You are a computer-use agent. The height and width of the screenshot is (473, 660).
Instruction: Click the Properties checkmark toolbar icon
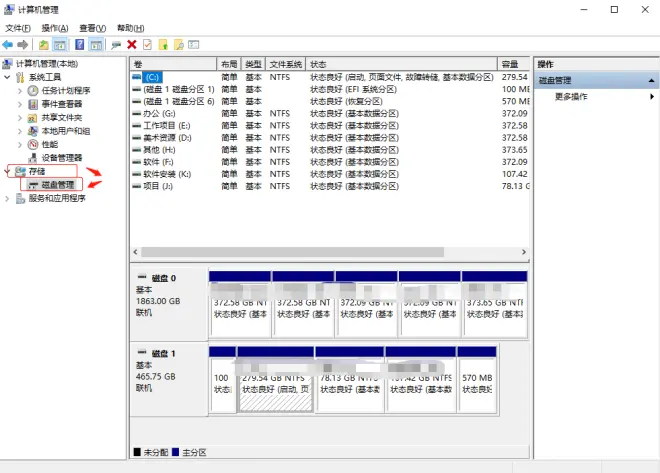coord(147,44)
